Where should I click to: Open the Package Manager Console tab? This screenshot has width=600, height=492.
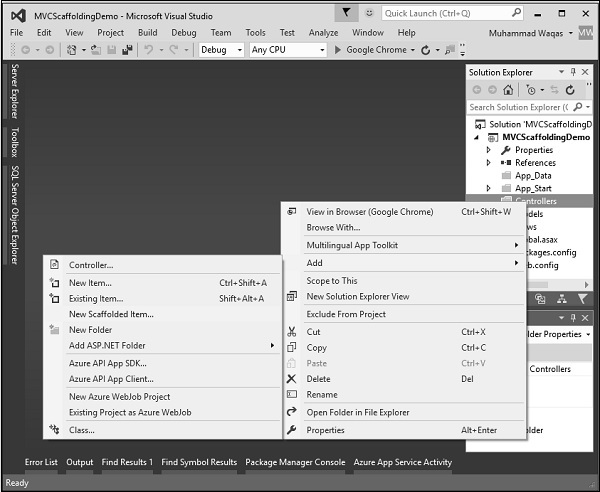295,462
